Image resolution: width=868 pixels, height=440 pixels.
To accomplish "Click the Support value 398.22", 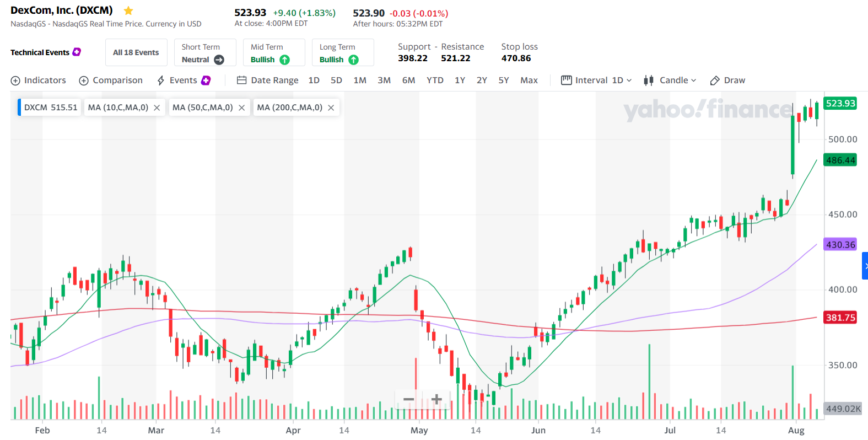I will pyautogui.click(x=413, y=58).
